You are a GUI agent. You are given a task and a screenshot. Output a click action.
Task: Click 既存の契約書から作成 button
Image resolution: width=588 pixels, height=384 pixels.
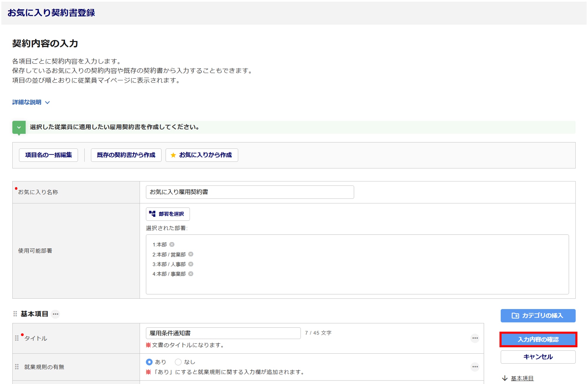pyautogui.click(x=126, y=155)
